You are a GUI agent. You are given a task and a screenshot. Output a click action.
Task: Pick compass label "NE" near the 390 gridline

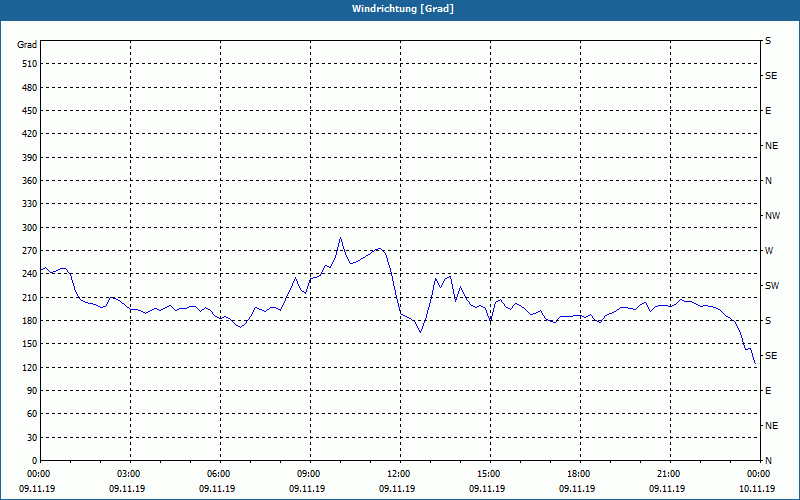coord(771,145)
